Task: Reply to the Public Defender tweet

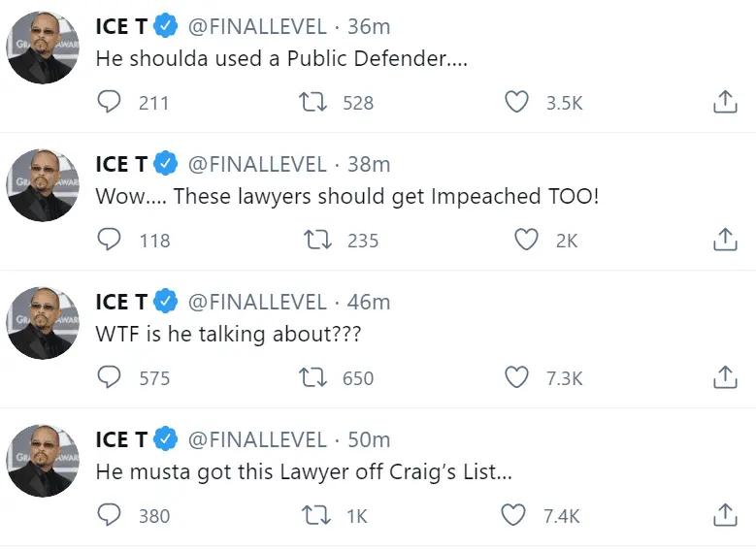Action: point(112,102)
